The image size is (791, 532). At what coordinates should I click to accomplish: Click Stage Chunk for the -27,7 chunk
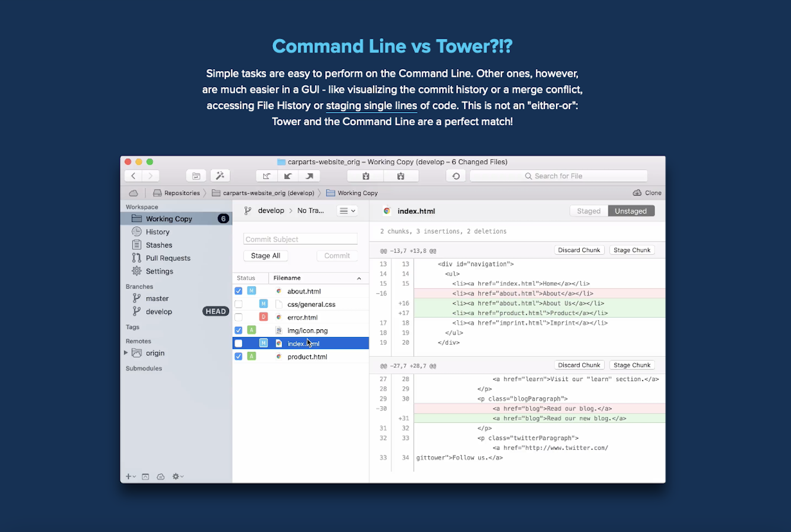pyautogui.click(x=632, y=365)
